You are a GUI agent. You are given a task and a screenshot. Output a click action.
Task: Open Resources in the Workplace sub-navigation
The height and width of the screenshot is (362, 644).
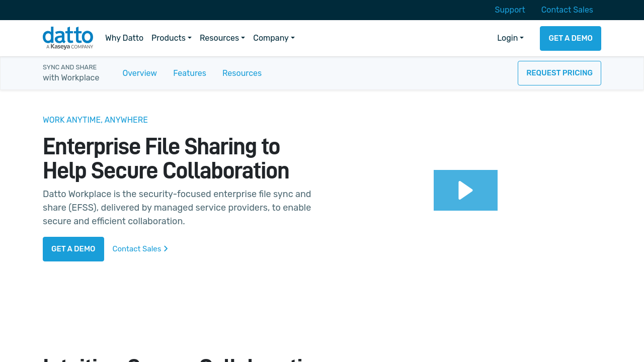tap(242, 73)
